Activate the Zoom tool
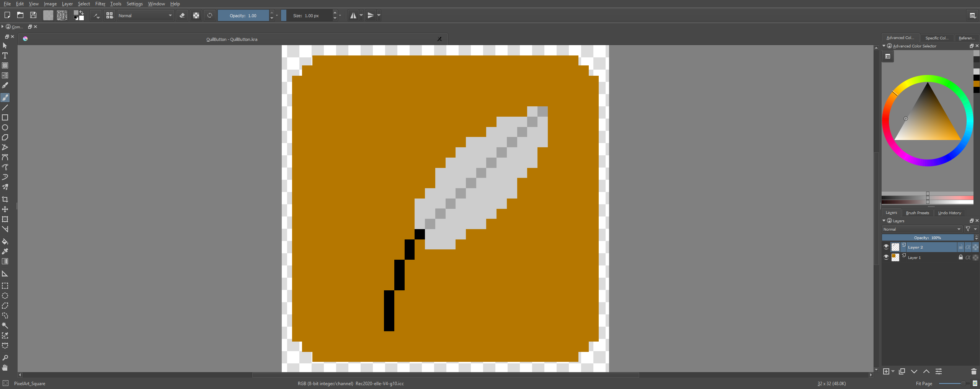The image size is (980, 389). [x=5, y=358]
